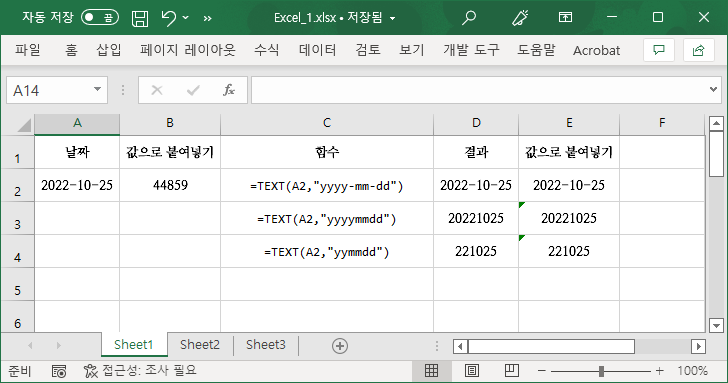
Task: Expand the formula bar chevron
Action: coord(714,90)
